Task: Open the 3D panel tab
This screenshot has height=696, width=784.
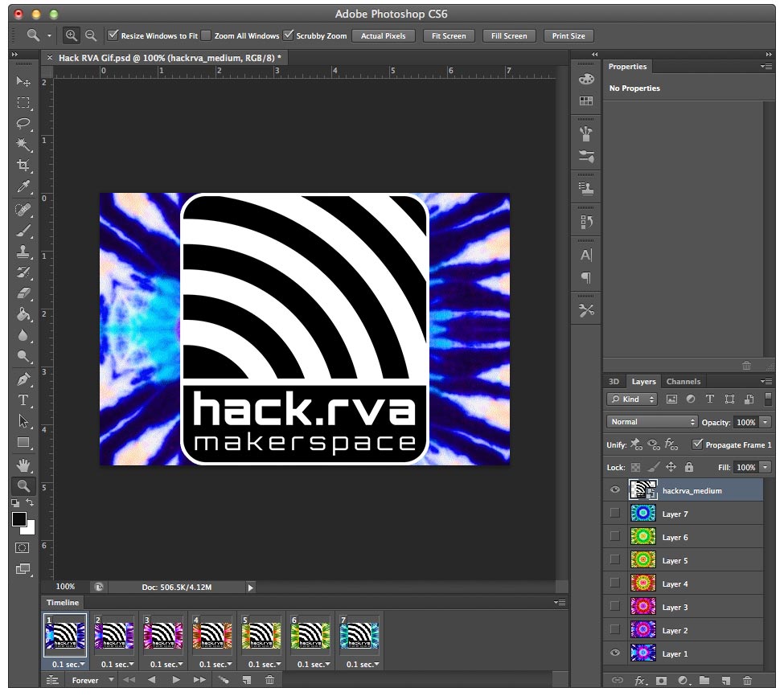Action: point(614,381)
